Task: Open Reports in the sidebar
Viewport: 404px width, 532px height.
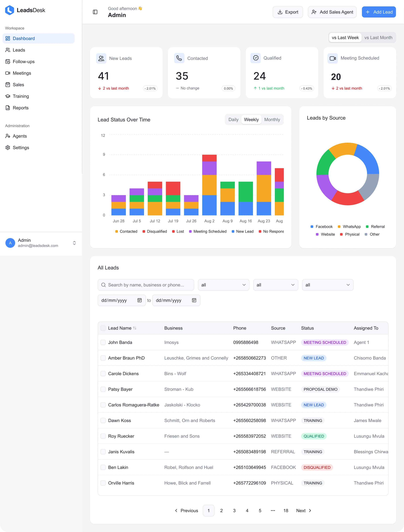Action: click(x=39, y=108)
